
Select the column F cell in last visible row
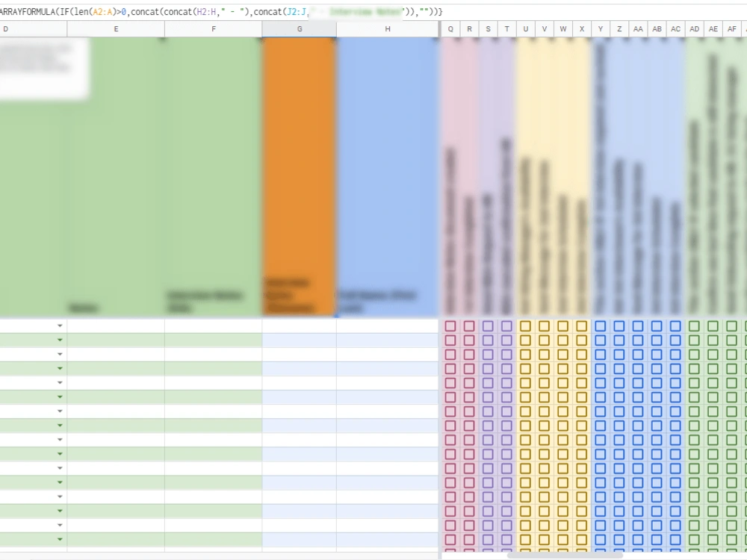pos(214,540)
